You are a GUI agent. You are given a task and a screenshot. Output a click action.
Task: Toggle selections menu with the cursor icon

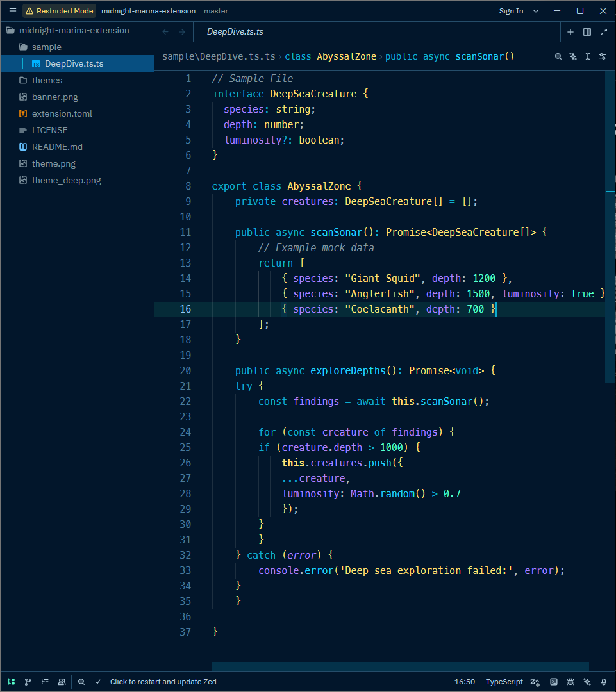click(x=588, y=56)
